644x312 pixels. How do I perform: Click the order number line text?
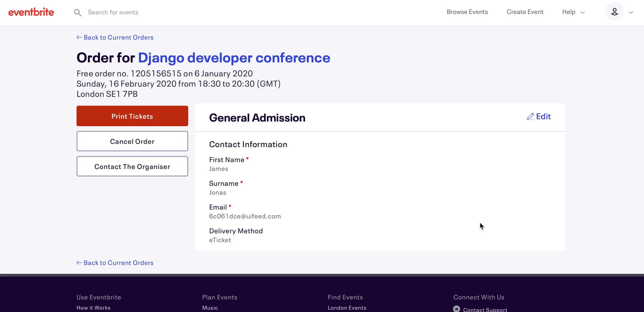[165, 73]
